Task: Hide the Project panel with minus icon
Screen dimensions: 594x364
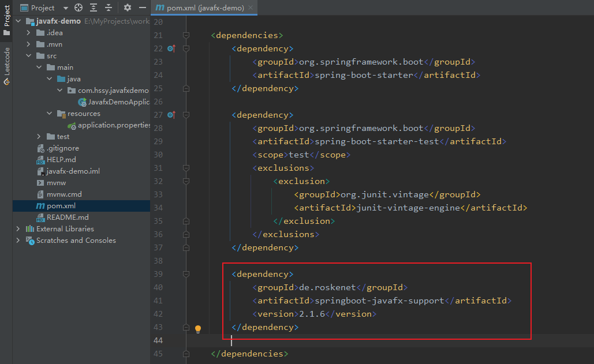Action: 143,7
